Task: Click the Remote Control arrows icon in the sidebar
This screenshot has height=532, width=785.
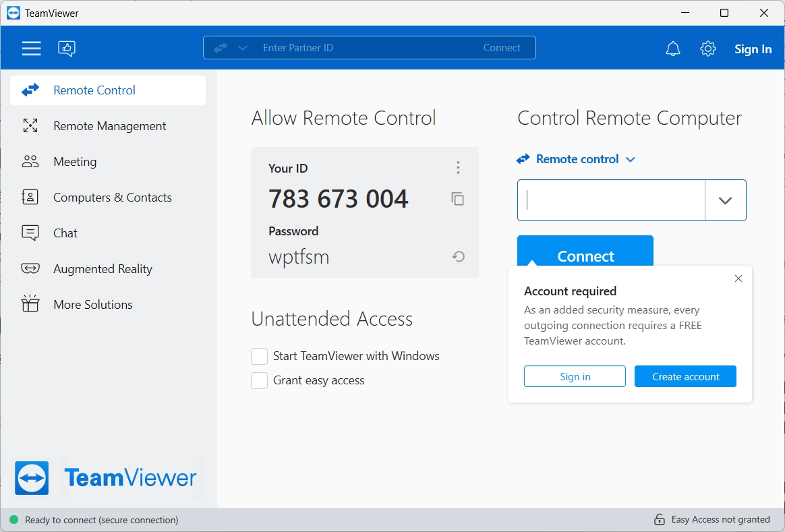Action: point(30,90)
